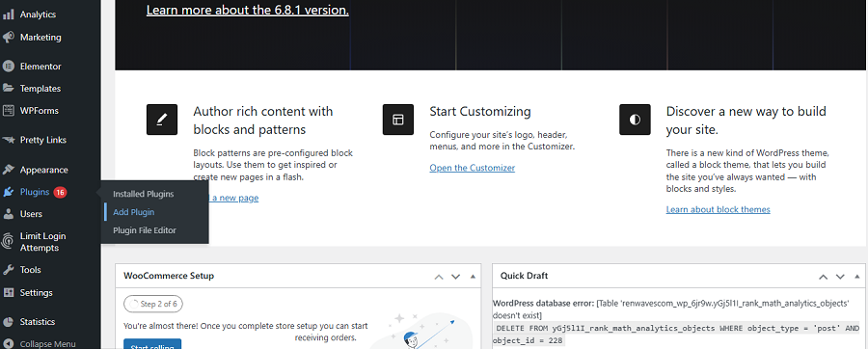Click the Step 2 of 6 progress indicator

[x=153, y=305]
